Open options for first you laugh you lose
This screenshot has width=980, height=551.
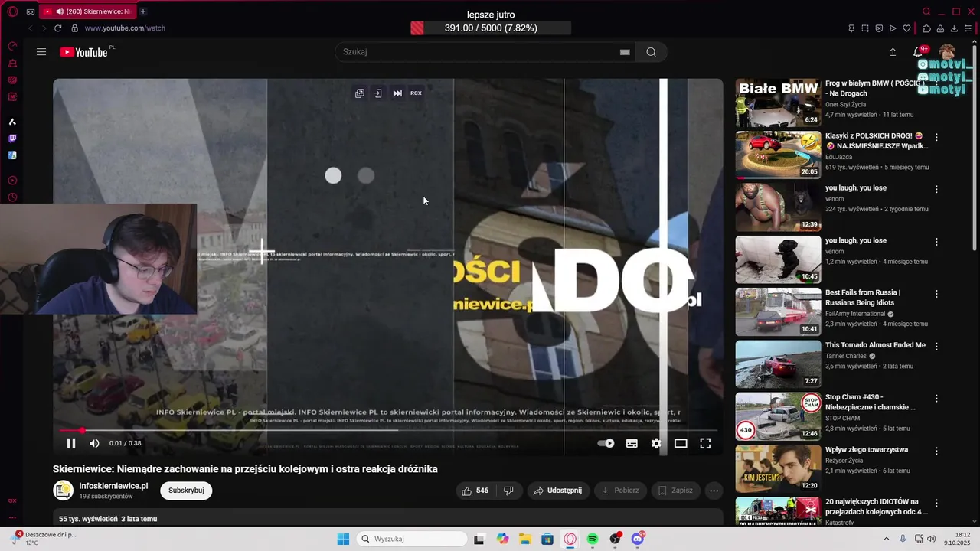936,189
